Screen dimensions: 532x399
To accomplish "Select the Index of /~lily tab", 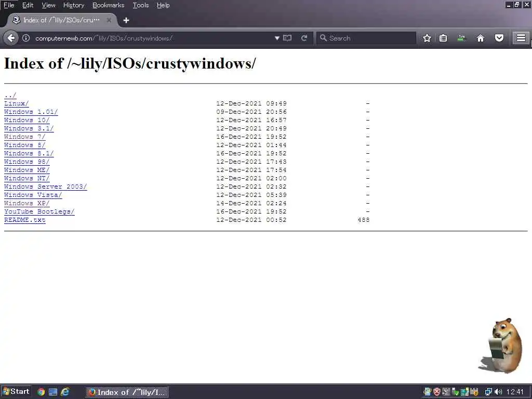I will click(61, 20).
